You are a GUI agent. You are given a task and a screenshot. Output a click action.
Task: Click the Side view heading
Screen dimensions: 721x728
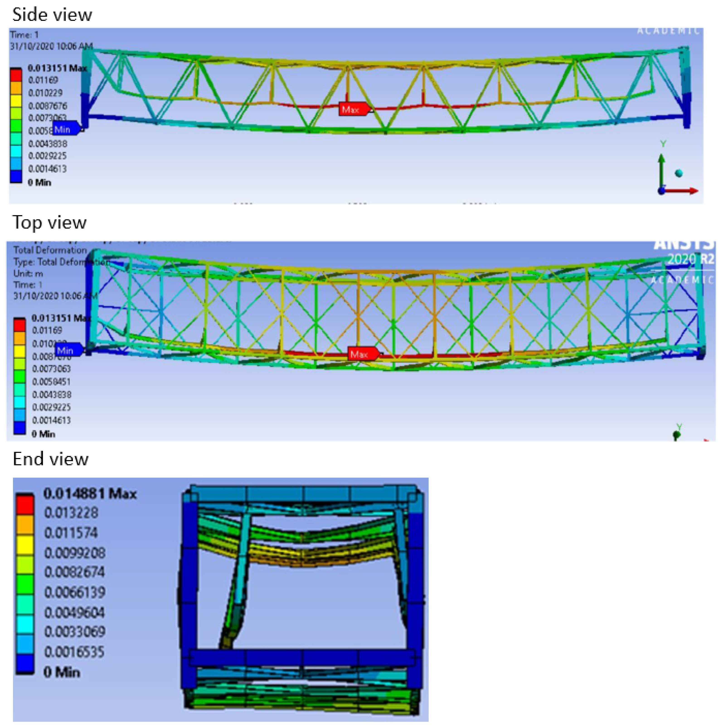tap(52, 15)
